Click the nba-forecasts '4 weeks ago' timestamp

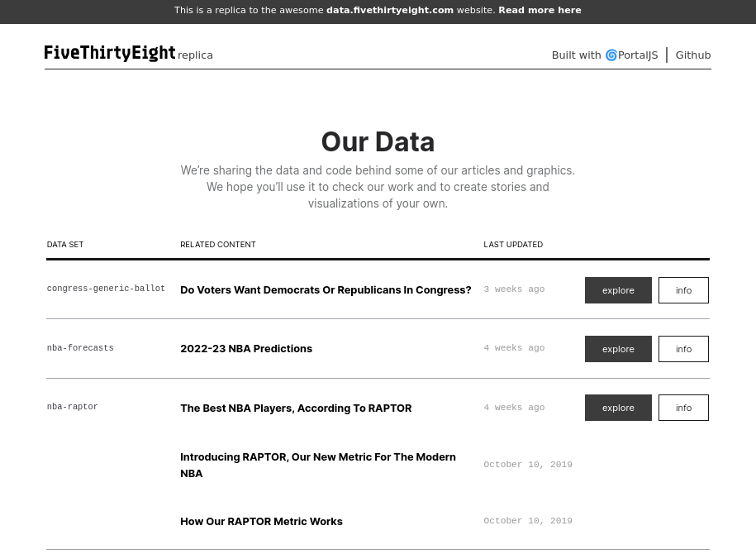[514, 348]
